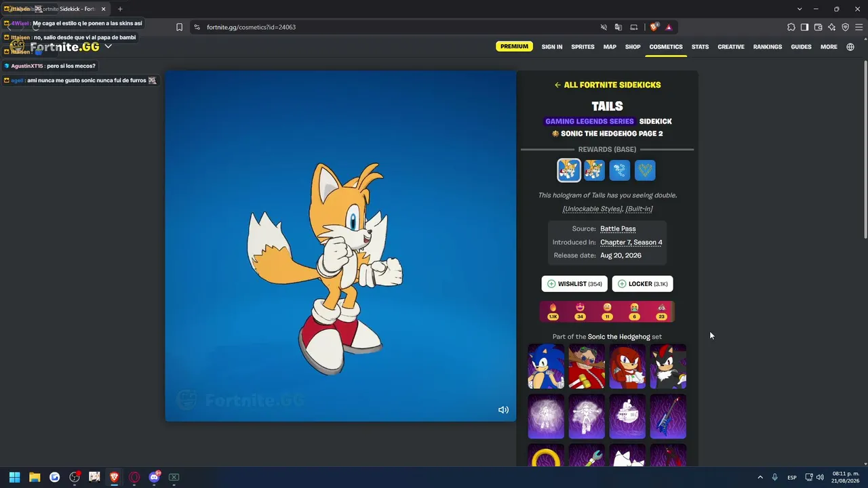Open the Cosmetics menu item
This screenshot has height=488, width=868.
(666, 47)
